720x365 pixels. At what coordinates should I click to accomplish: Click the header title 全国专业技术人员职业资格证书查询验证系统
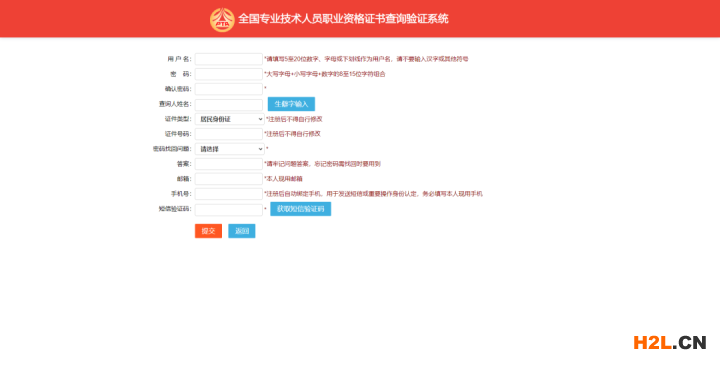click(343, 19)
